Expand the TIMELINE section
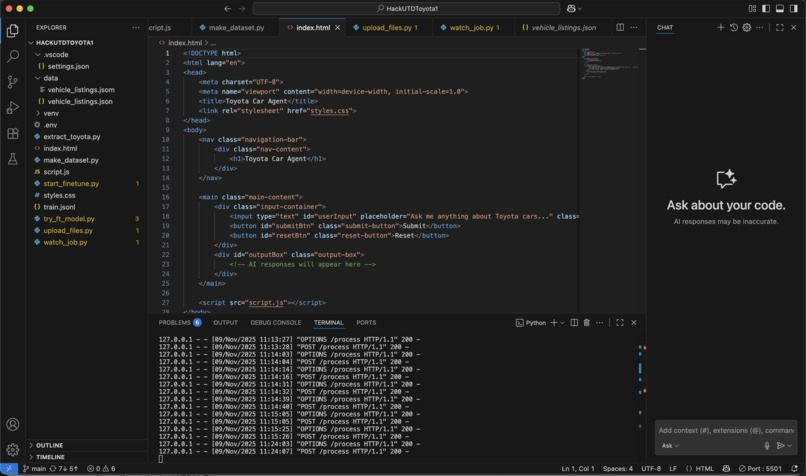 (50, 457)
